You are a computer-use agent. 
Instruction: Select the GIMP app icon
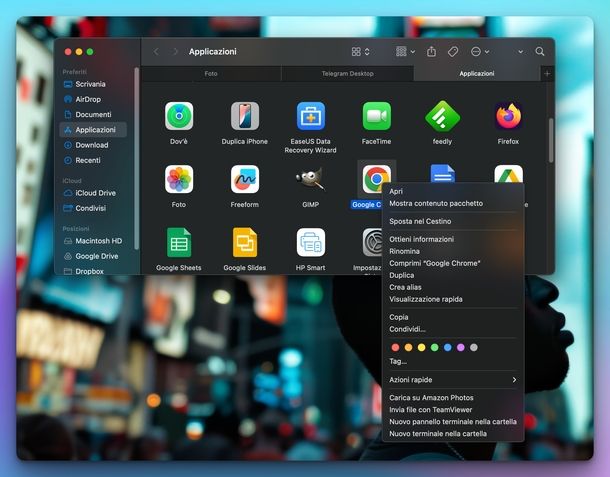310,179
